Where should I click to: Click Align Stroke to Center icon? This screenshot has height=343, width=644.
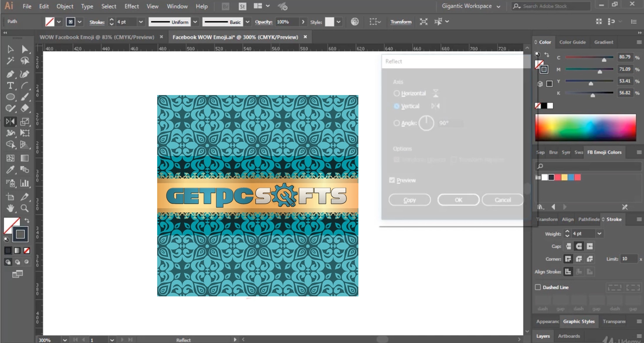tap(568, 272)
